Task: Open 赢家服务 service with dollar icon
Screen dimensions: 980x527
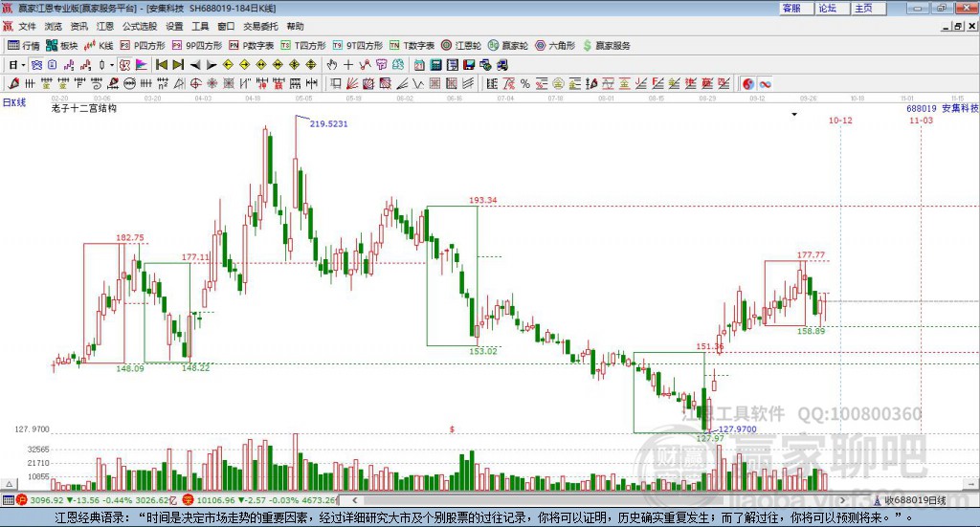Action: tap(606, 46)
